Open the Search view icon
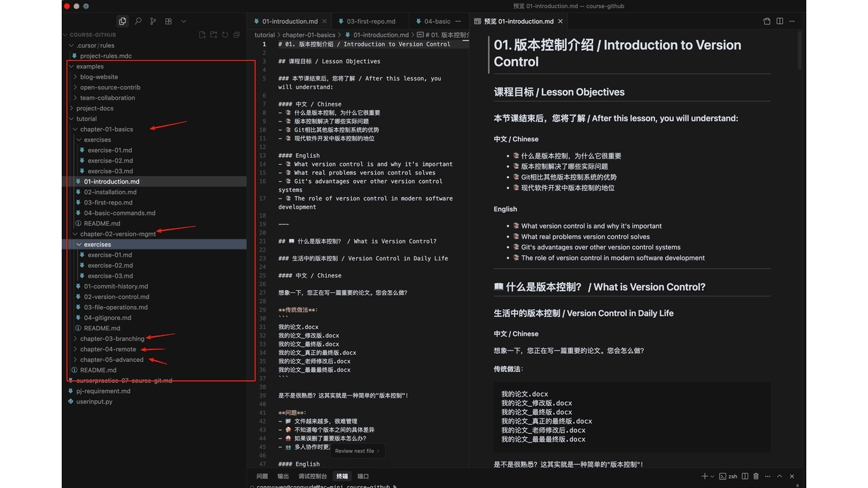This screenshot has width=868, height=488. pyautogui.click(x=138, y=22)
